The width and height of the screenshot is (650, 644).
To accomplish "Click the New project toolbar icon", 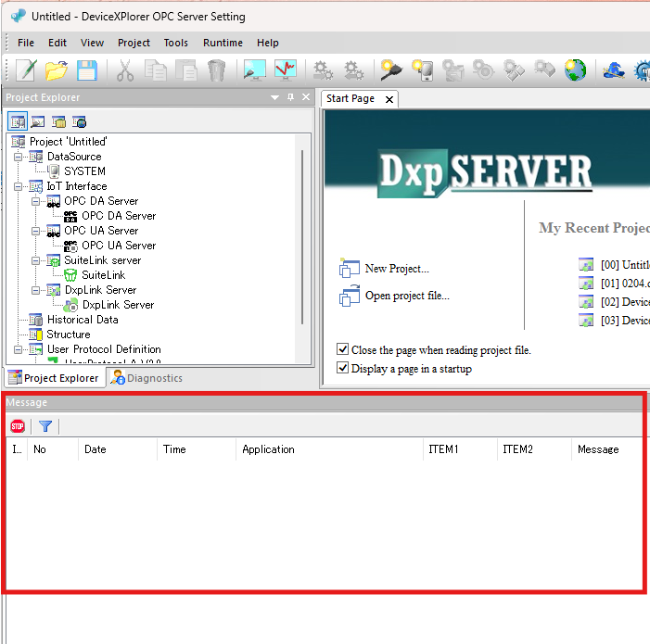I will pyautogui.click(x=25, y=70).
